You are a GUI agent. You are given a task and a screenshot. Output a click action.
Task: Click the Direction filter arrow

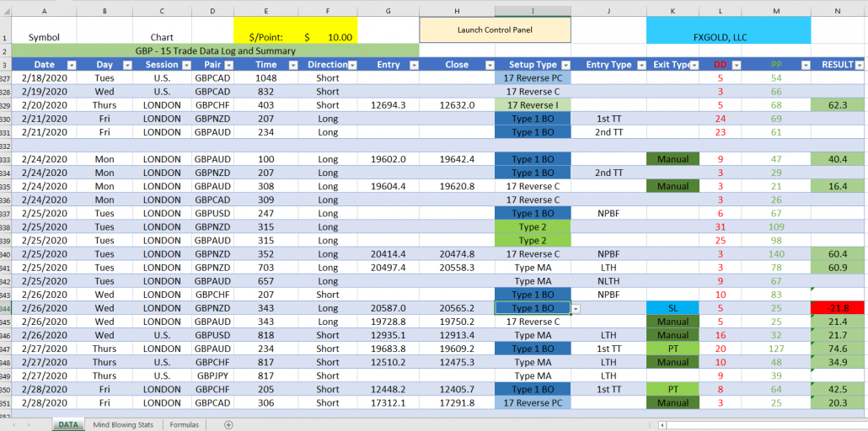click(352, 65)
